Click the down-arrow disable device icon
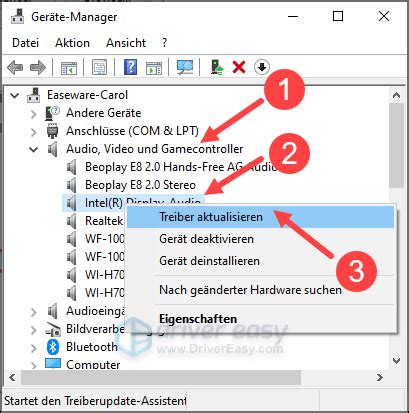 pyautogui.click(x=262, y=67)
